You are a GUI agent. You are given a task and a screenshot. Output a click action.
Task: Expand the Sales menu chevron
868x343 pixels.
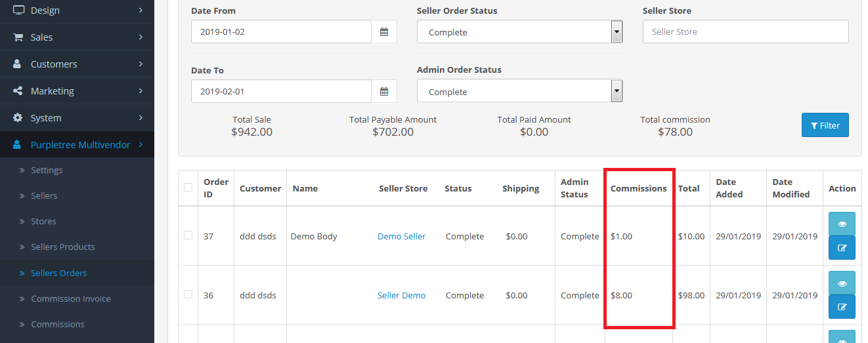(x=141, y=37)
